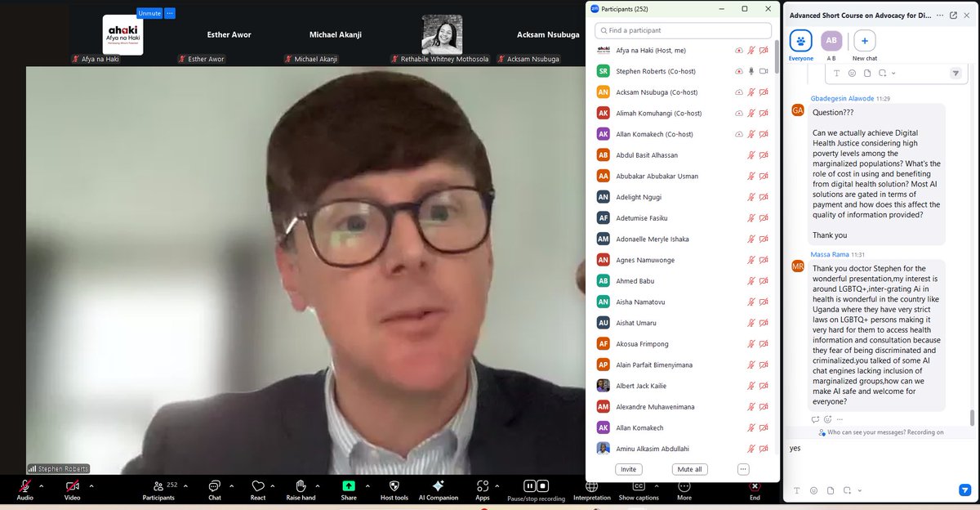Add reaction to Massa Rama's message

pos(827,419)
